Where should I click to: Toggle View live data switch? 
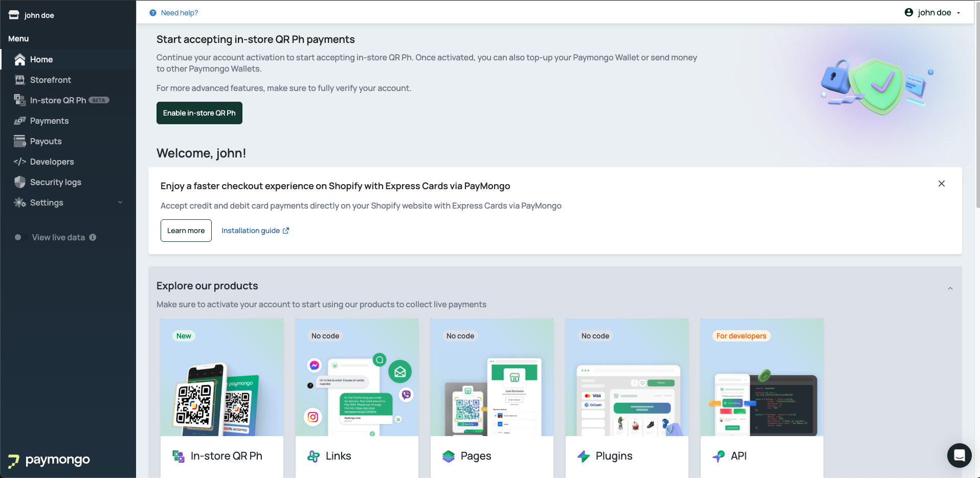[18, 237]
